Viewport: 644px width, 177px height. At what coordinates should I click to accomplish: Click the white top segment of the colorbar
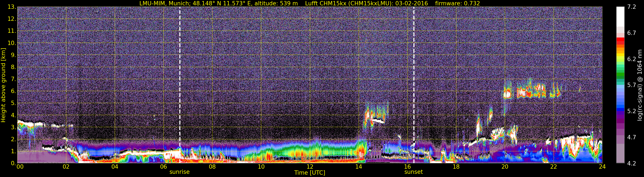pos(620,16)
